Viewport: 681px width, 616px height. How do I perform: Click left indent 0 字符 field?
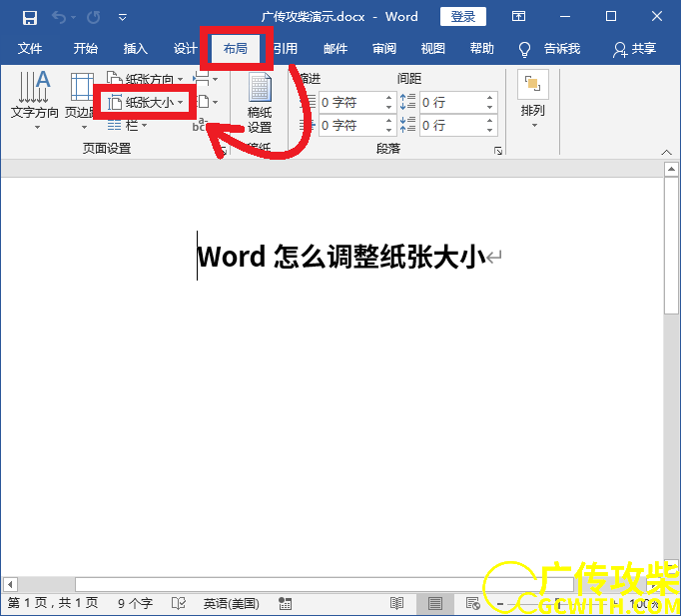pyautogui.click(x=351, y=103)
